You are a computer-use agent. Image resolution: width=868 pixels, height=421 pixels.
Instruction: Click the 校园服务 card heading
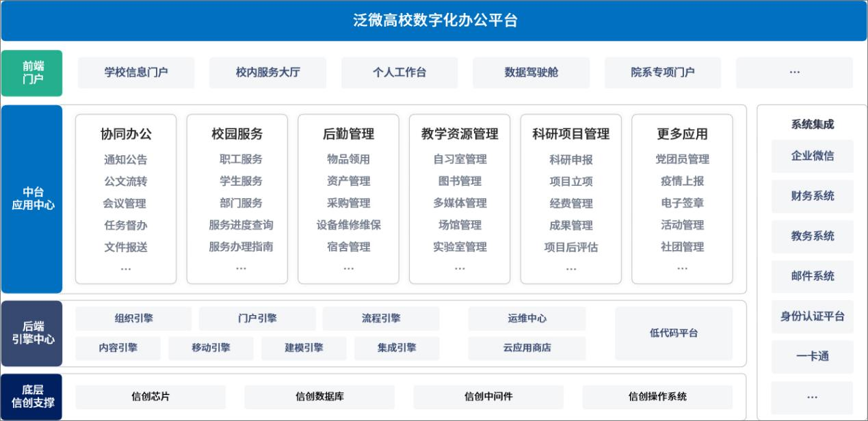[x=237, y=134]
